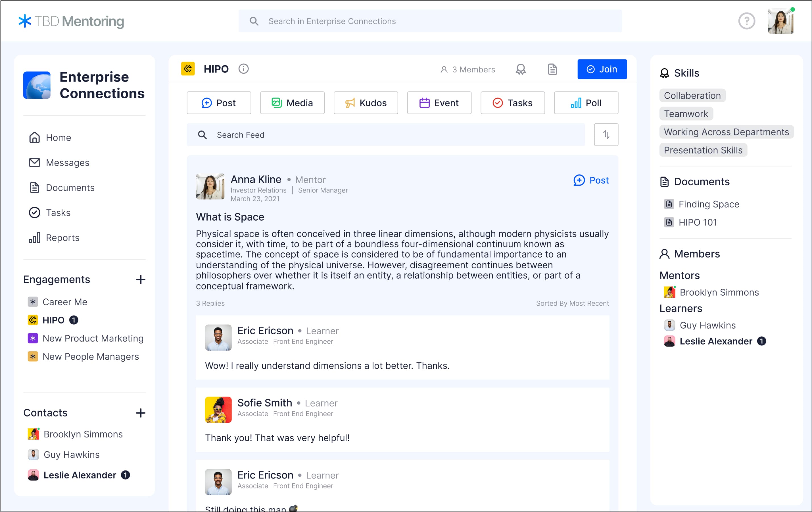Click the Tasks button in feed toolbar
The height and width of the screenshot is (512, 812).
pyautogui.click(x=513, y=103)
